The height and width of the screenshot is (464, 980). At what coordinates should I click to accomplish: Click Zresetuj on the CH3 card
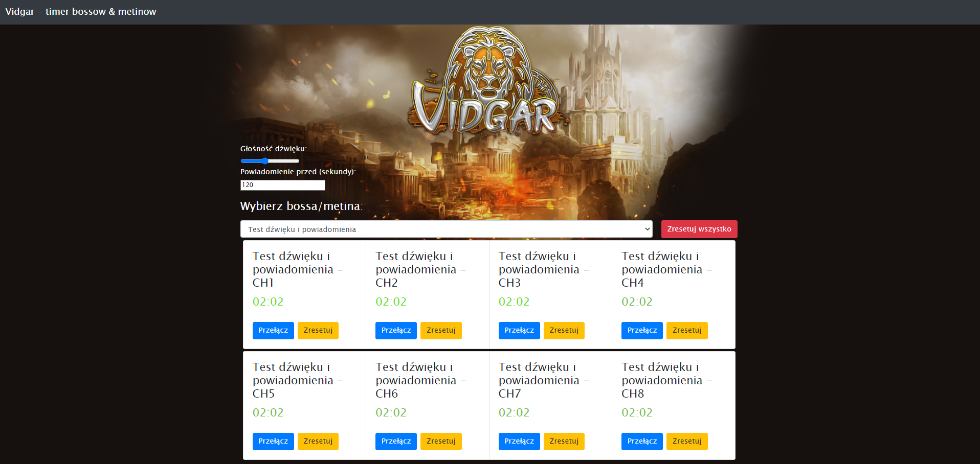564,331
